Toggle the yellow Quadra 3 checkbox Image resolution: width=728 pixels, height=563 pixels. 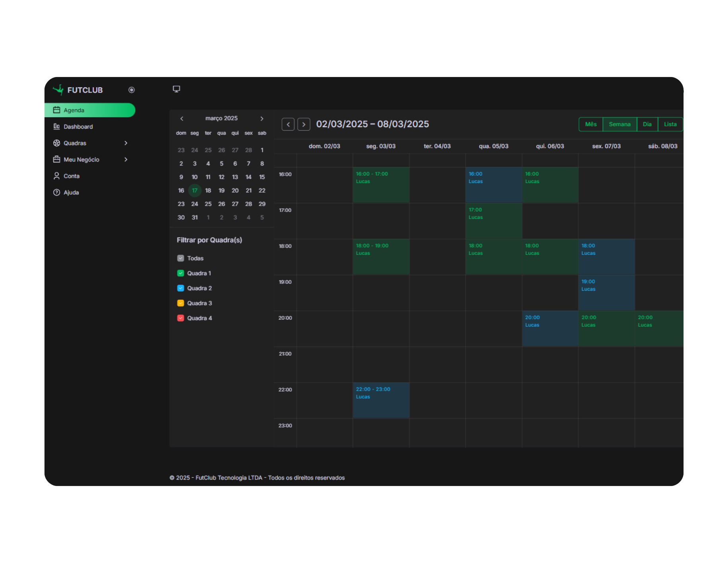click(180, 303)
